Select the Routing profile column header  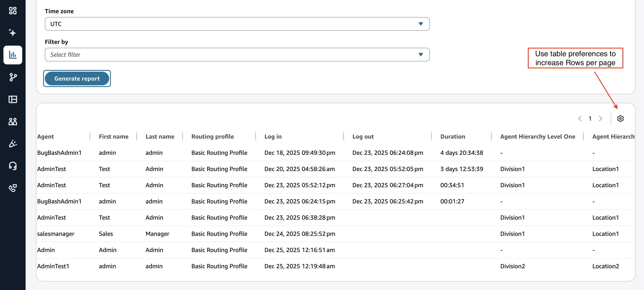click(x=212, y=136)
